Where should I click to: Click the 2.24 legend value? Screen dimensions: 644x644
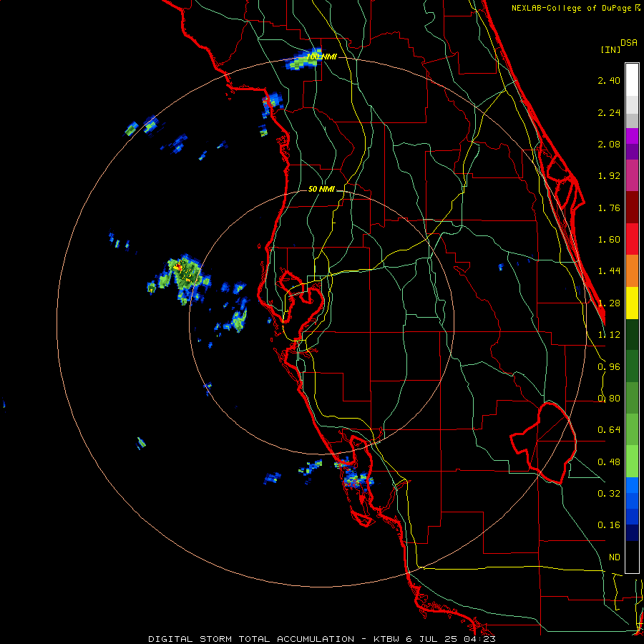click(609, 112)
